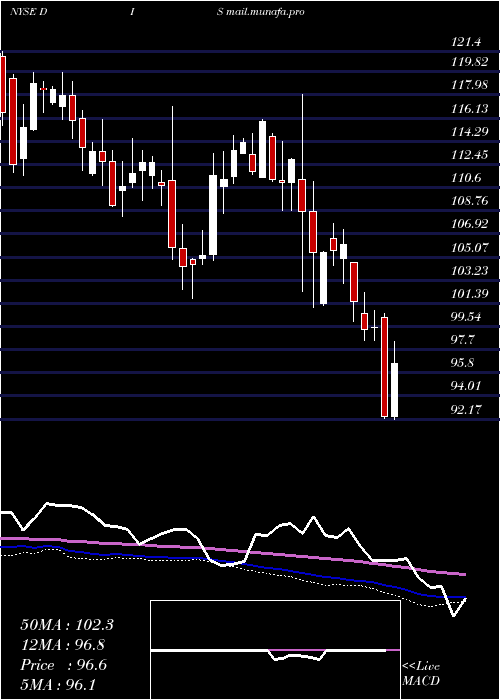
Task: Click the 117.98 price level label
Action: click(470, 85)
